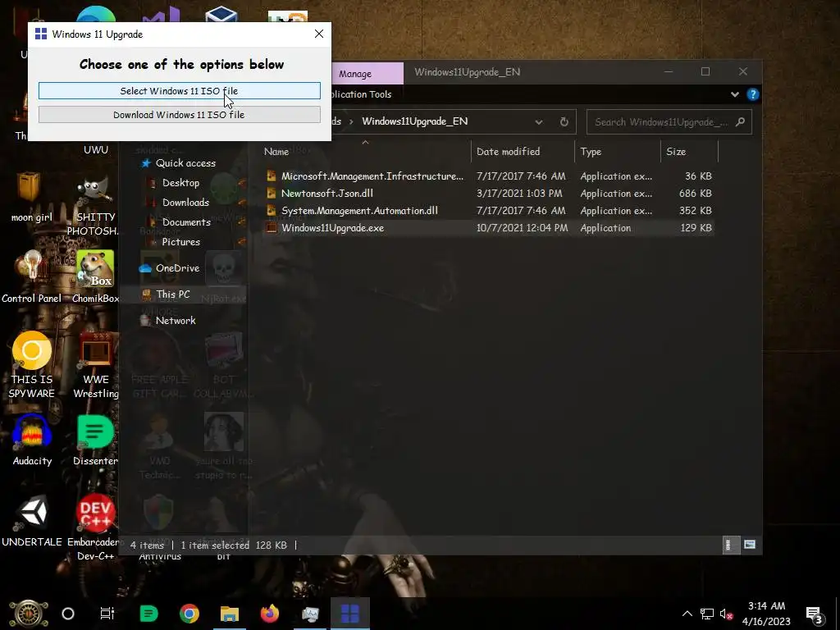This screenshot has height=630, width=840.
Task: Open Network in navigation pane
Action: [x=176, y=321]
